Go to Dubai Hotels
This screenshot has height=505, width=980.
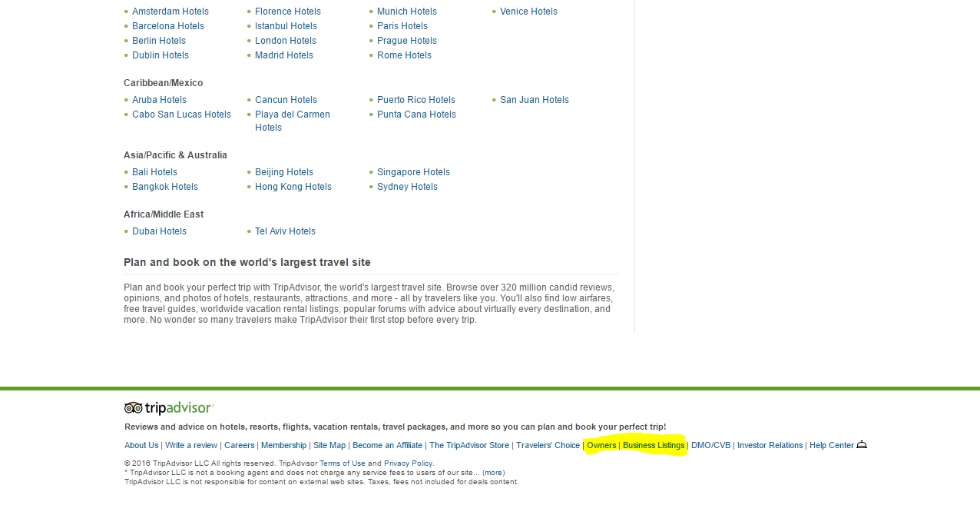tap(159, 231)
